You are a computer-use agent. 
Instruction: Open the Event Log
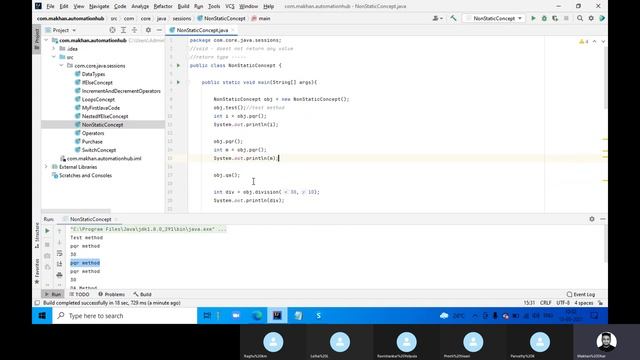(x=580, y=294)
